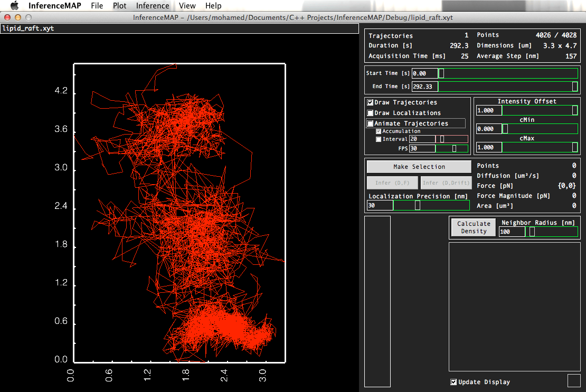Screen dimensions: 586x392
Task: Click the cMin value field
Action: (489, 129)
